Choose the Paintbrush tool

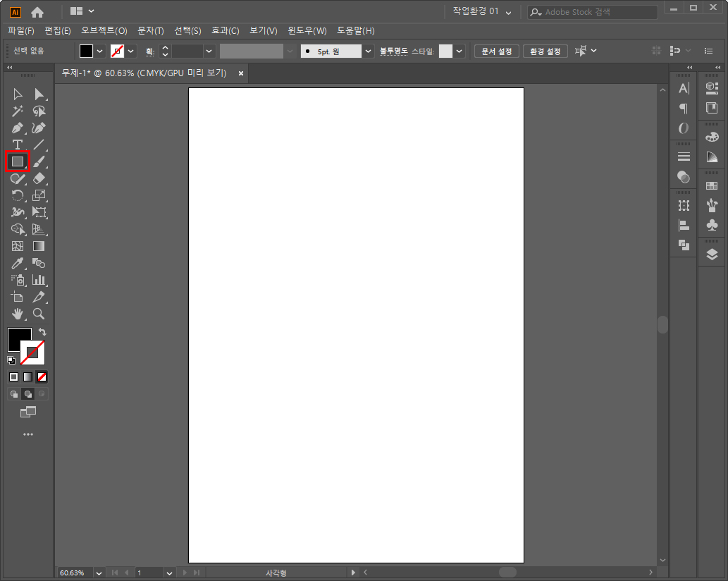(x=39, y=161)
